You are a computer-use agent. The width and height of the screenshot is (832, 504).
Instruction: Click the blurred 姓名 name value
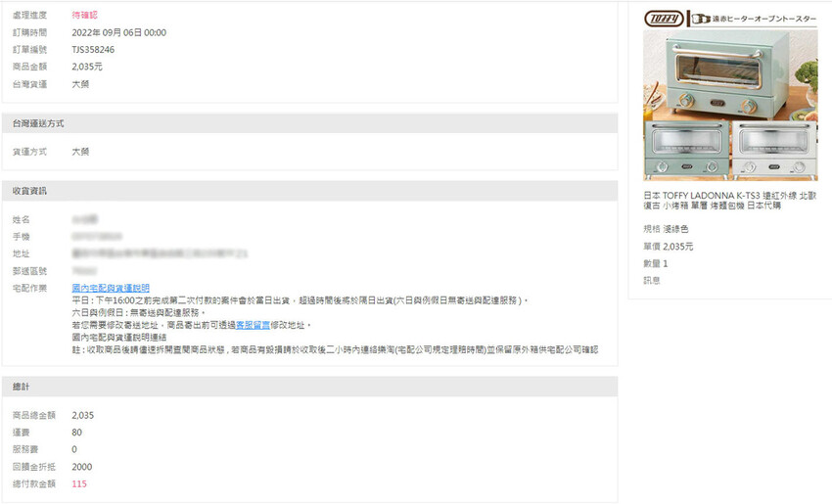(x=84, y=219)
